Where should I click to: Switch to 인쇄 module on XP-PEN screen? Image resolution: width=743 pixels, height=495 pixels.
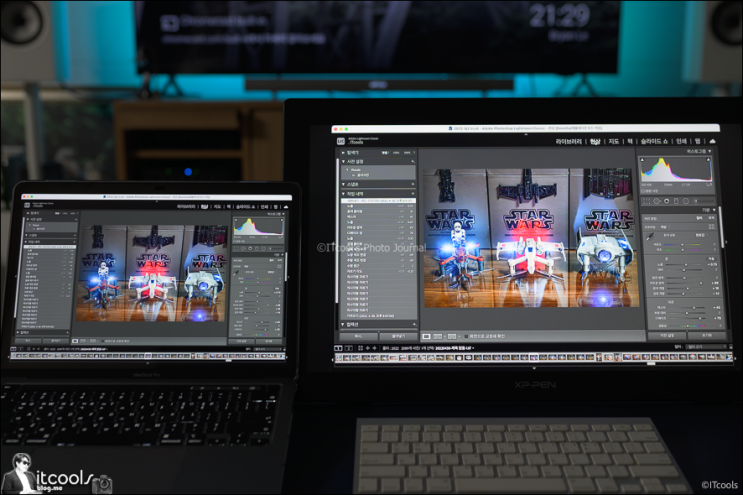(x=681, y=141)
